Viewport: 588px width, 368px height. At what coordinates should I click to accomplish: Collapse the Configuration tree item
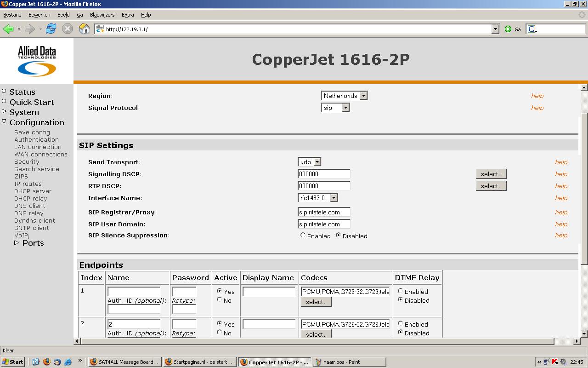[4, 122]
